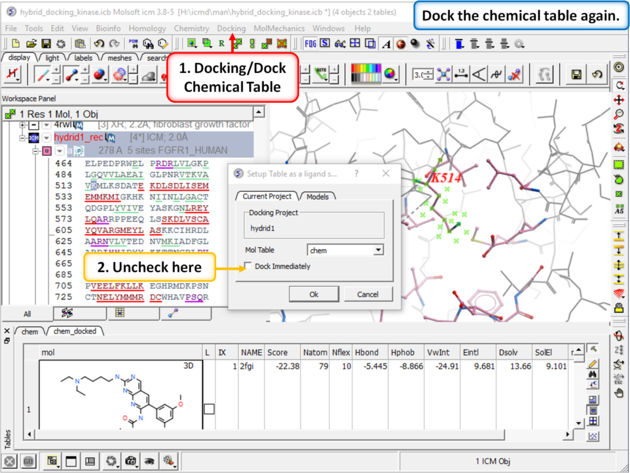Click the FOG toolbar icon
Screen dimensions: 630x473
click(x=311, y=44)
